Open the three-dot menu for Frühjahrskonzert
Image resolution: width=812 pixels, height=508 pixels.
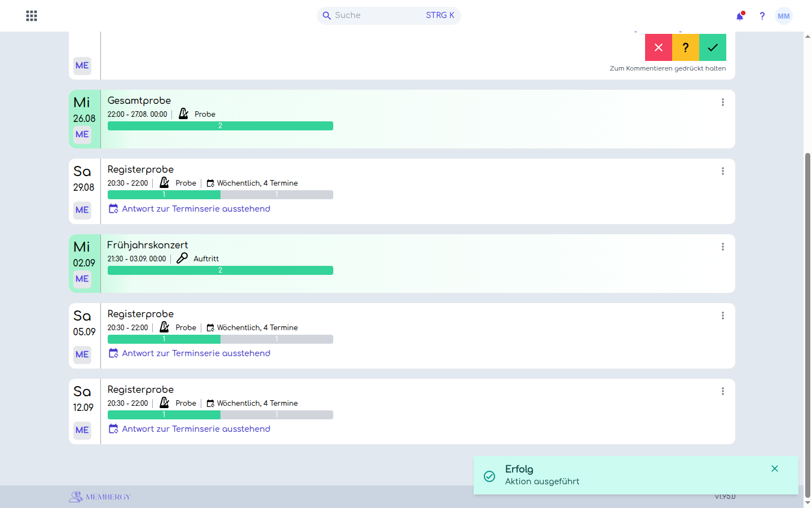tap(723, 247)
